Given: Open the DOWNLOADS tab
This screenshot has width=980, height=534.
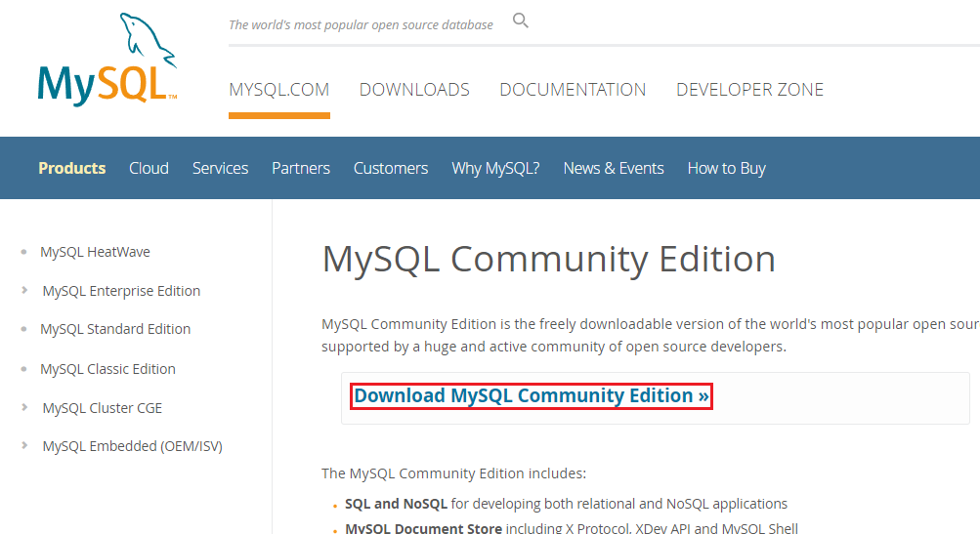Looking at the screenshot, I should [414, 89].
